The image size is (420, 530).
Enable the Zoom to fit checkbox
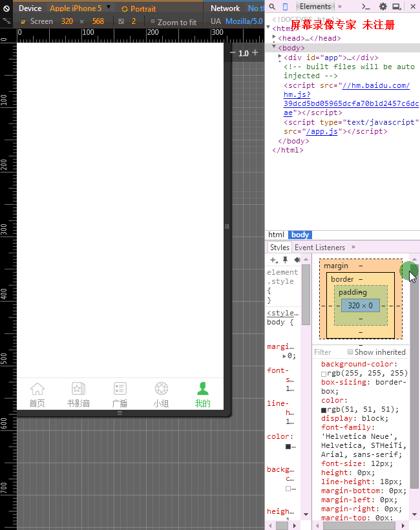(x=152, y=21)
